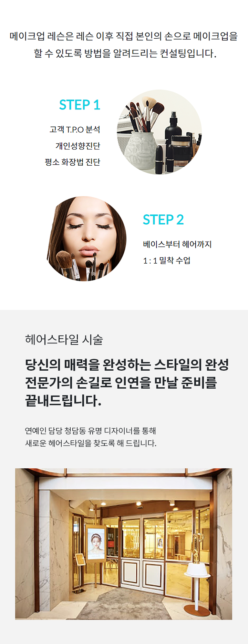Click the hair salon entrance photo

coord(124,544)
